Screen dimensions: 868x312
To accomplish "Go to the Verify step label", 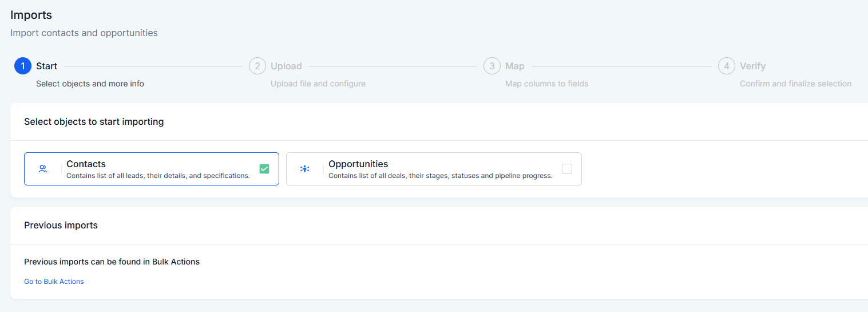I will [752, 66].
